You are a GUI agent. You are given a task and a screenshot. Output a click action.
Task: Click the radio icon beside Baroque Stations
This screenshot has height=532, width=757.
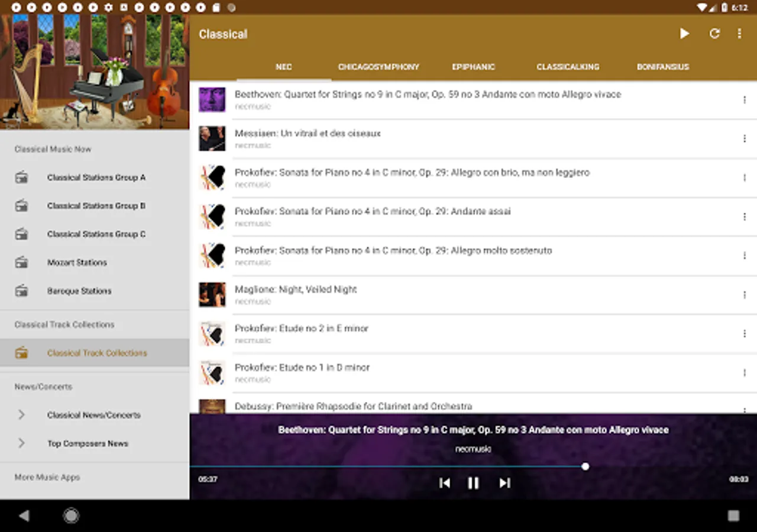point(21,291)
